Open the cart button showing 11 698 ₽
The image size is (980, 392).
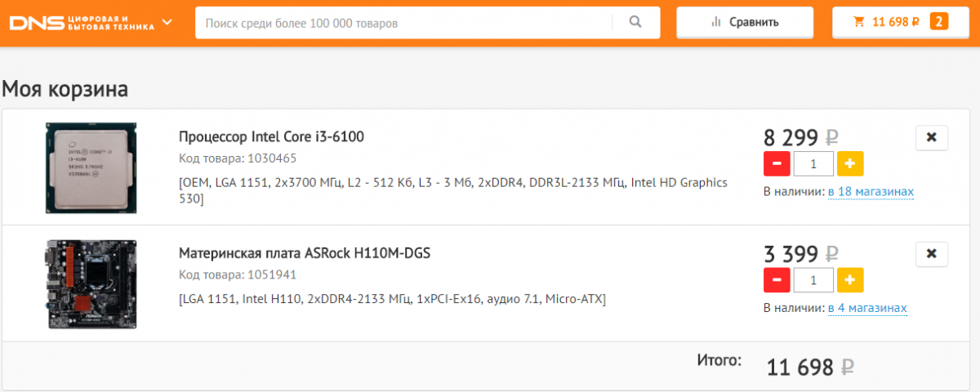point(900,22)
